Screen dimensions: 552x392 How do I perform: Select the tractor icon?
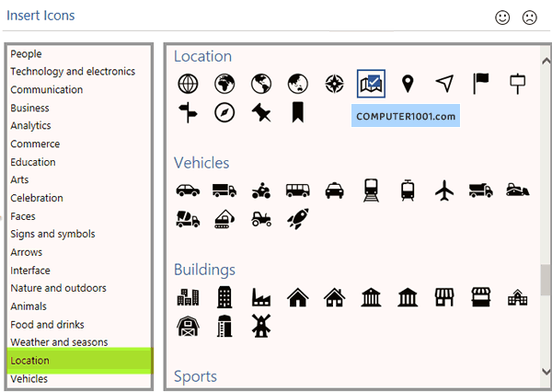(x=261, y=219)
